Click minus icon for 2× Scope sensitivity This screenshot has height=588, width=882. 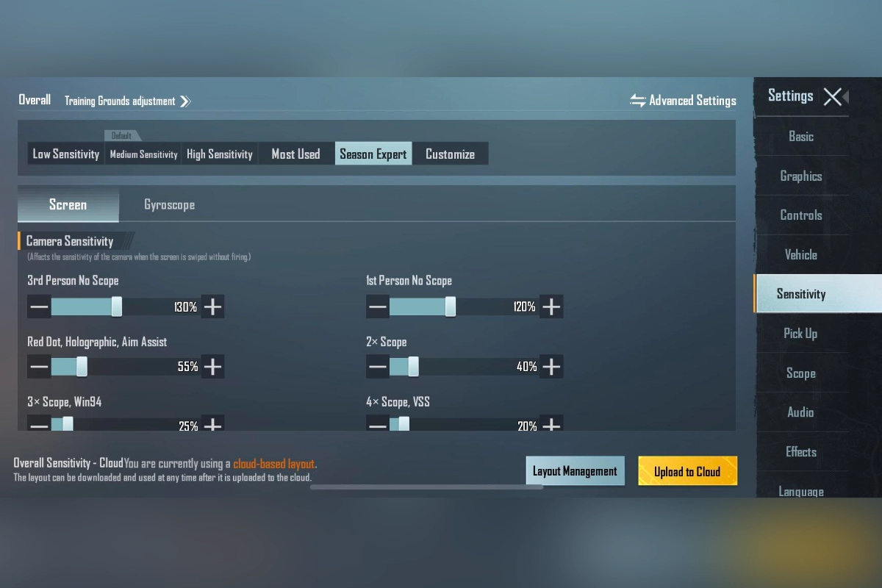(378, 366)
